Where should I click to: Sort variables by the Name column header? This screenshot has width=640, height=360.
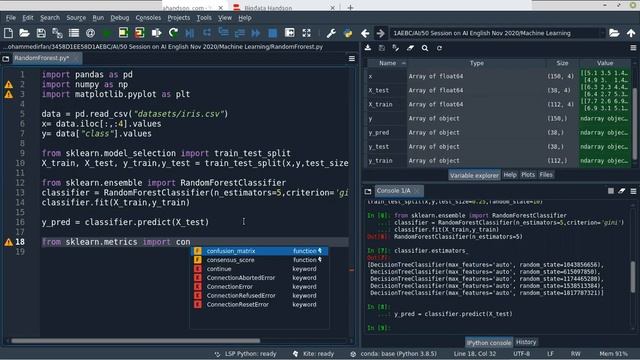(x=387, y=63)
